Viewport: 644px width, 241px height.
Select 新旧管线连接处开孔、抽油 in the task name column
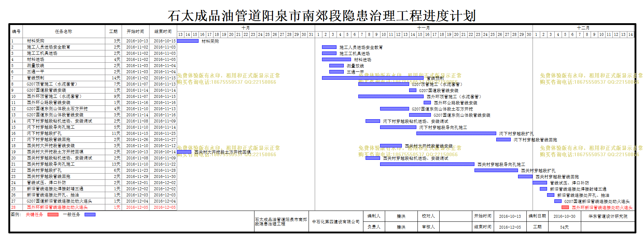click(x=53, y=195)
